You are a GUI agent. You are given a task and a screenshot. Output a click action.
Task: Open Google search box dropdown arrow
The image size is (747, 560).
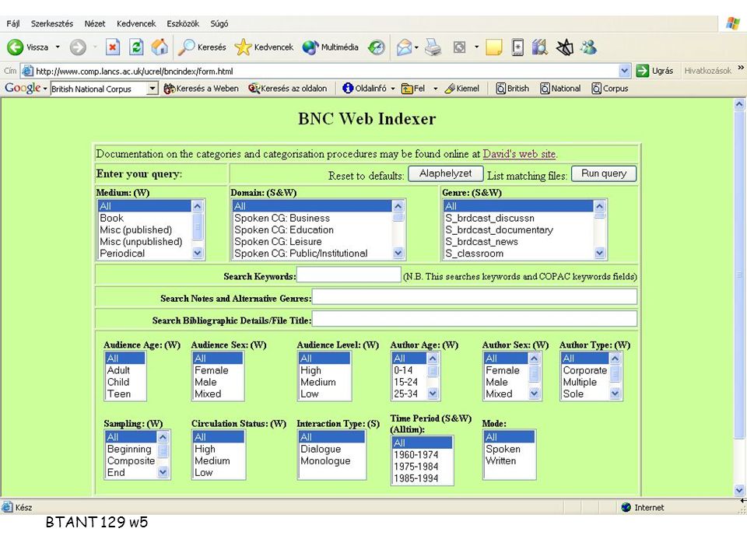[152, 89]
